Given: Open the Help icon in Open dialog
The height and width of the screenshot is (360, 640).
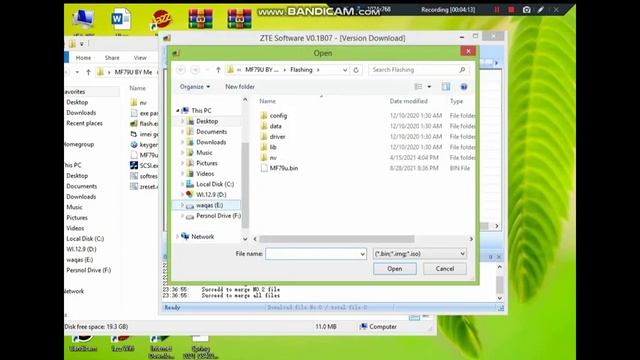Looking at the screenshot, I should 464,87.
